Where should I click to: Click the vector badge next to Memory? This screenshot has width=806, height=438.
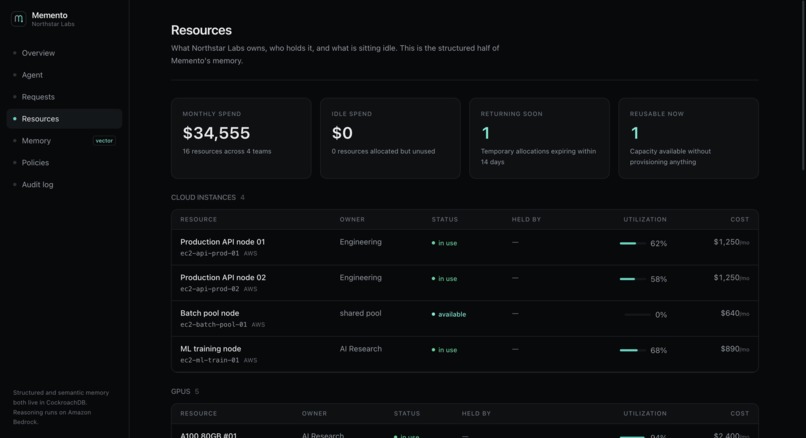click(x=104, y=141)
